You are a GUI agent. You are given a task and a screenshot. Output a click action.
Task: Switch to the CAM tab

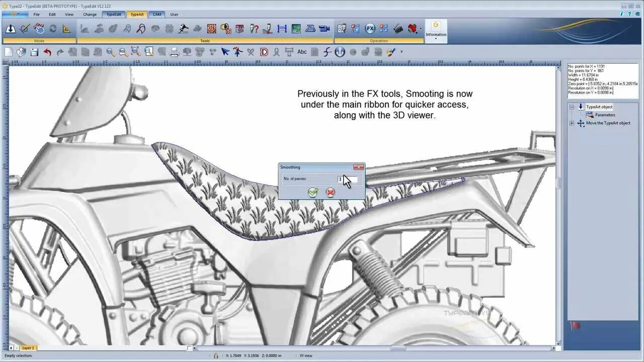(157, 14)
